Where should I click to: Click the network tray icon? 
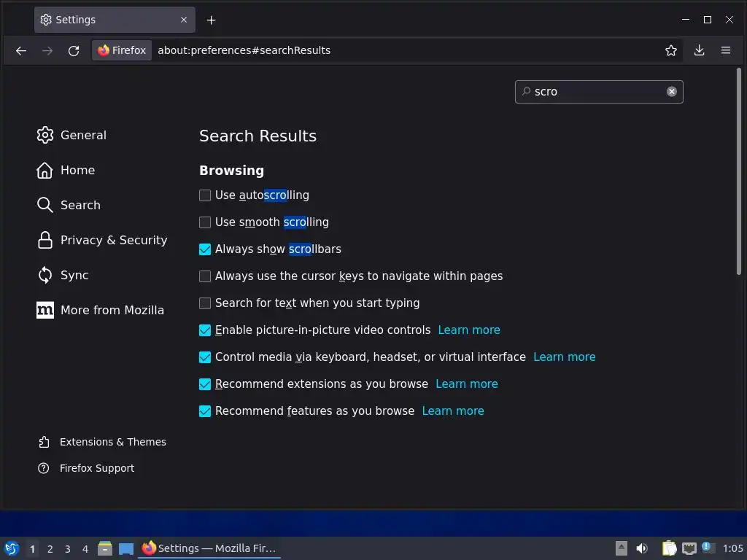[x=689, y=548]
